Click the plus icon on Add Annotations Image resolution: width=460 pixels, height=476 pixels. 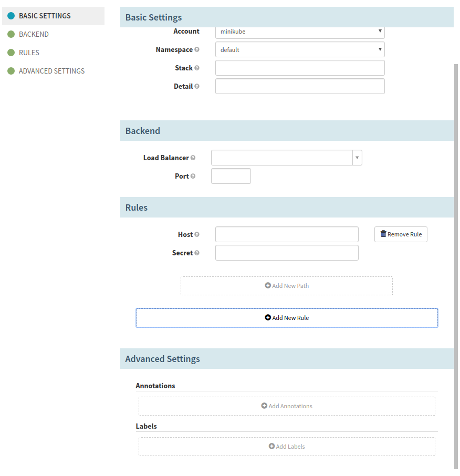265,406
